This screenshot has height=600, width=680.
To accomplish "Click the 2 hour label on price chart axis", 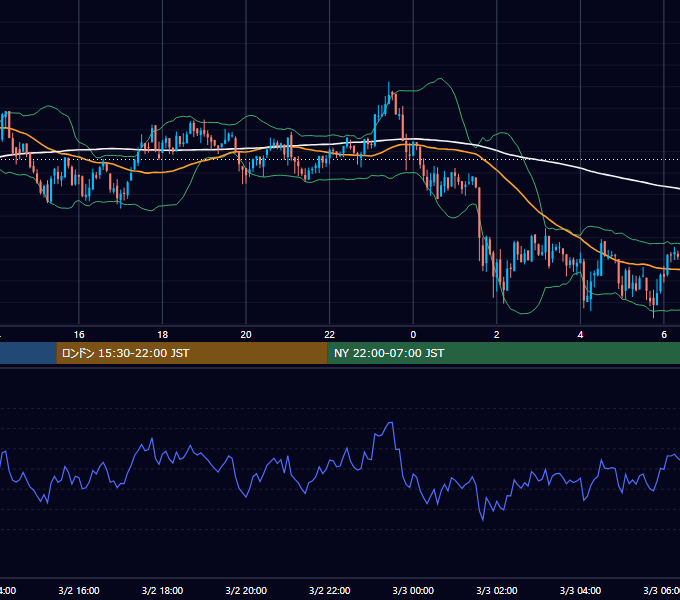I will click(497, 335).
